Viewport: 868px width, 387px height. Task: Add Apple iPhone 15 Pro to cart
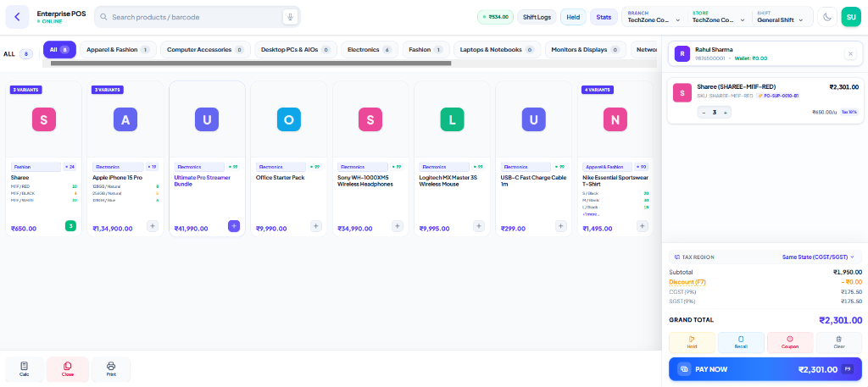pyautogui.click(x=153, y=225)
